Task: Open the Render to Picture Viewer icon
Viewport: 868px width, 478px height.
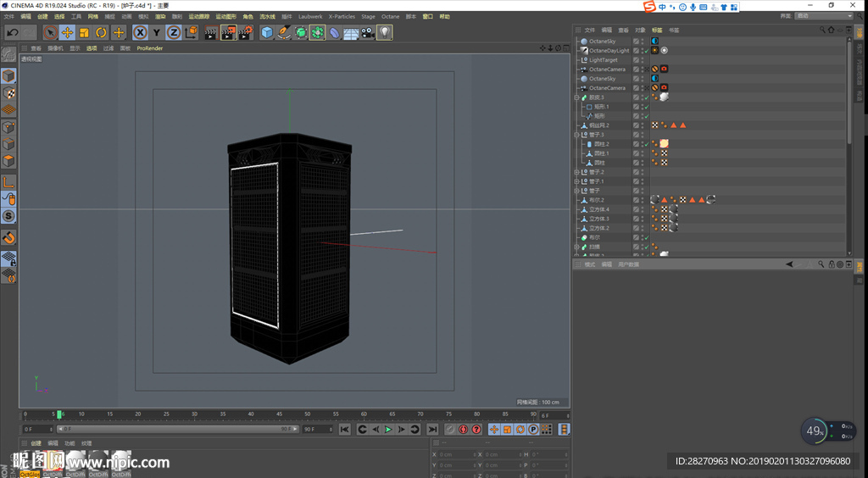Action: (228, 32)
